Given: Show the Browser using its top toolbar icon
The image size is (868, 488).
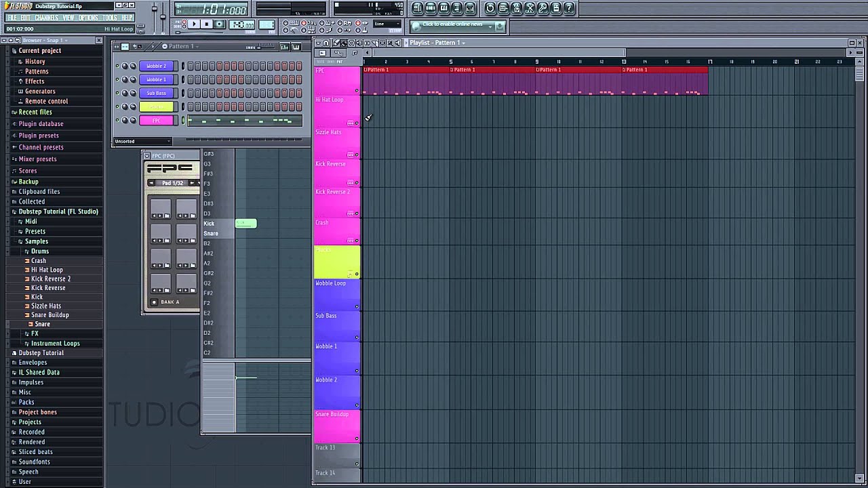Looking at the screenshot, I should click(456, 8).
